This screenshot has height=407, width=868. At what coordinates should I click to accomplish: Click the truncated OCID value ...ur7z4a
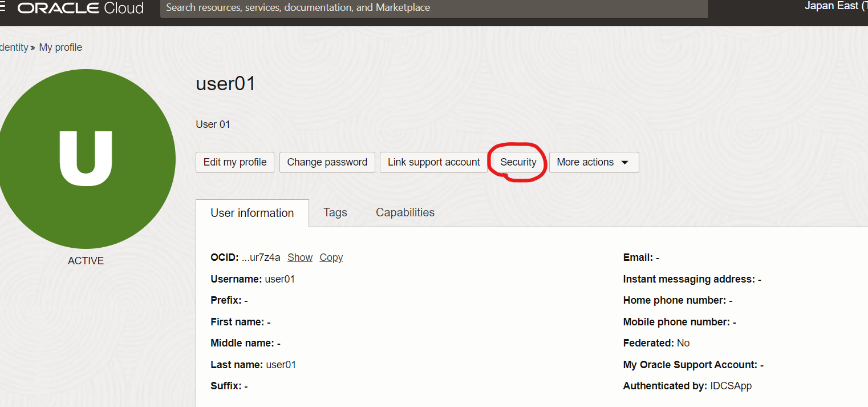(x=261, y=257)
